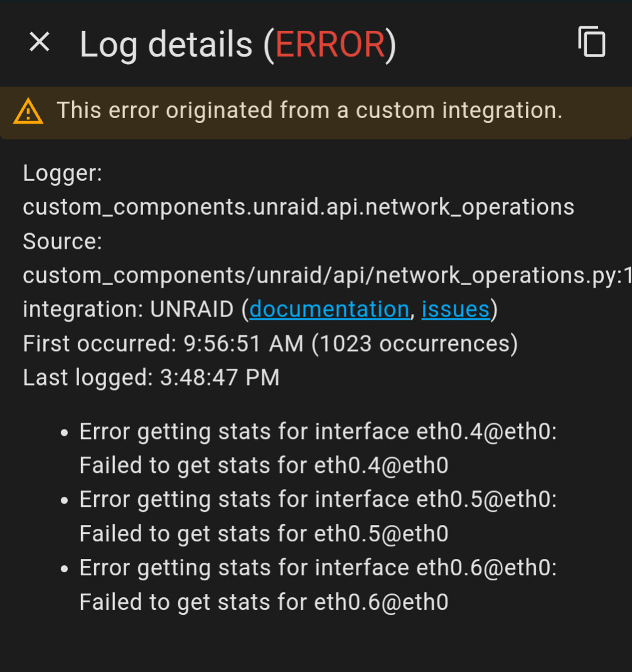This screenshot has width=632, height=672.
Task: Click the custom integration warning banner icon
Action: click(x=28, y=110)
